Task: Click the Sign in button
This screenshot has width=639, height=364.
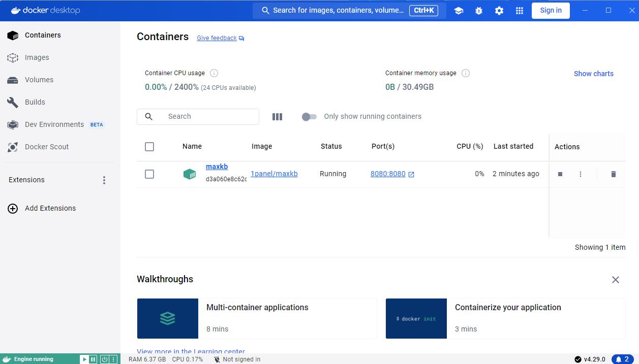Action: click(551, 10)
